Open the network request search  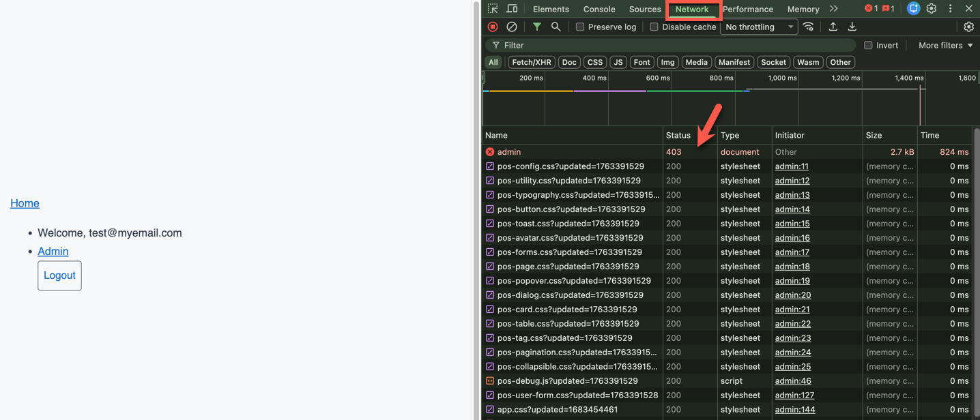coord(554,27)
